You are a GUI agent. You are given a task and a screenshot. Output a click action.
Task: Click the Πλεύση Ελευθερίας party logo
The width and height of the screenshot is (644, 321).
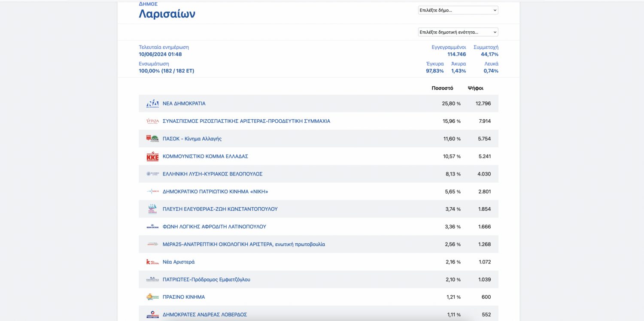[152, 209]
